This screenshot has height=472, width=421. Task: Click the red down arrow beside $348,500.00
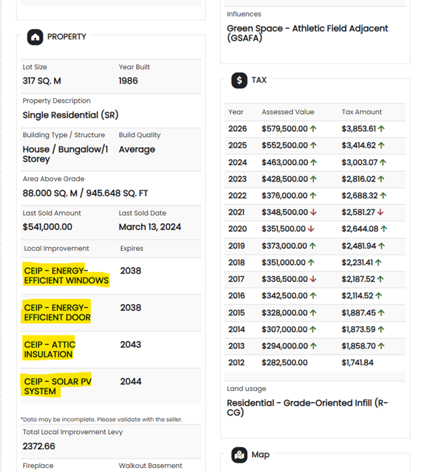click(313, 212)
